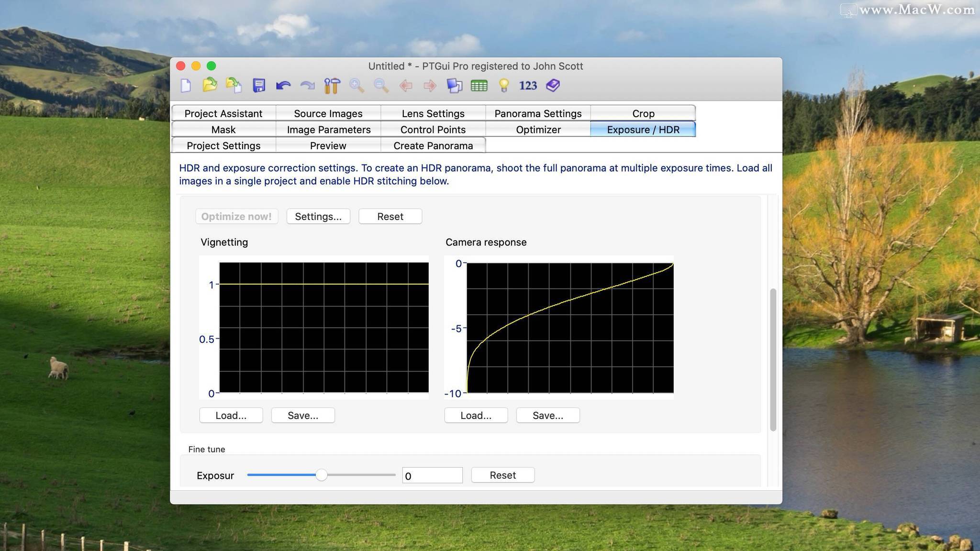Open help via the purple book icon

(x=553, y=86)
